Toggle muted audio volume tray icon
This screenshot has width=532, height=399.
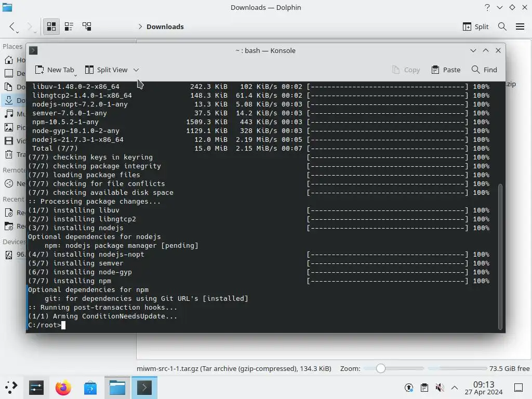(440, 388)
